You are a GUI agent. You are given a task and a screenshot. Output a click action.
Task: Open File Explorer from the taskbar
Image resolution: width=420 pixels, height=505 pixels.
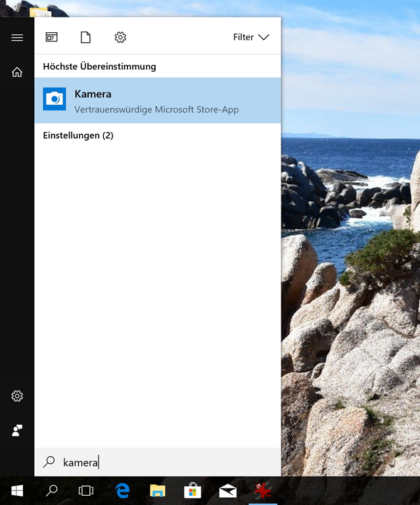157,491
